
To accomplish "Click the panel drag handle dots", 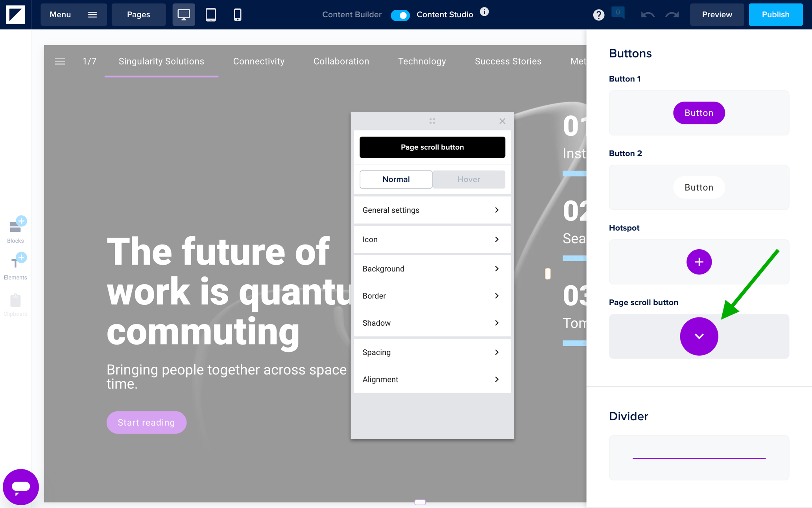I will pyautogui.click(x=432, y=121).
